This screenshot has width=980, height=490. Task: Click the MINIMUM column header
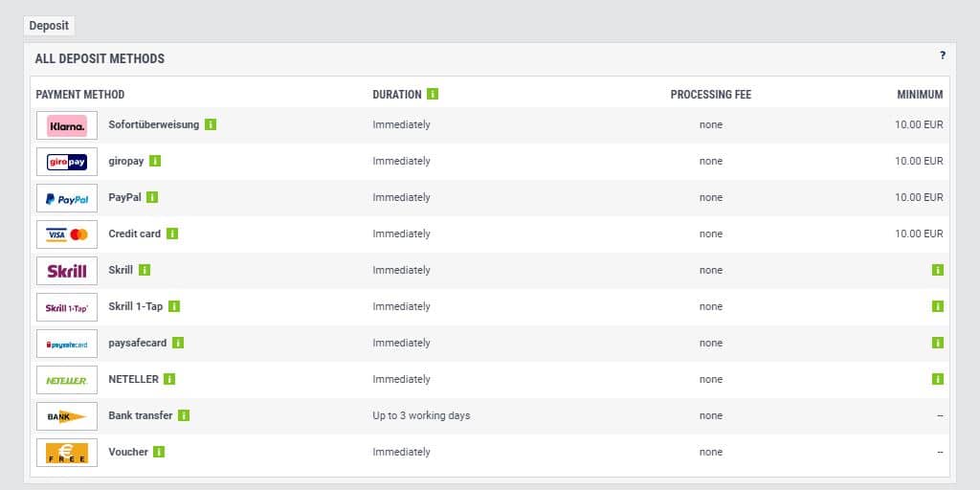coord(920,95)
